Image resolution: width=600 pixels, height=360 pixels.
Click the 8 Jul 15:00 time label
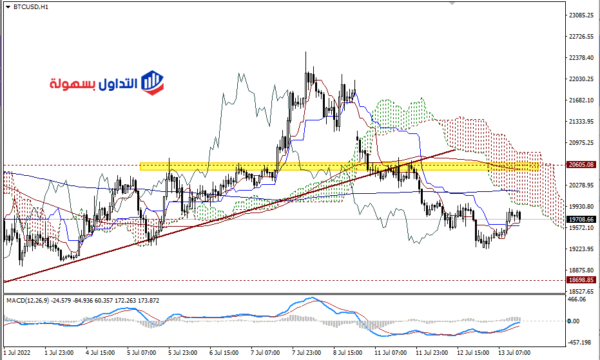[347, 352]
